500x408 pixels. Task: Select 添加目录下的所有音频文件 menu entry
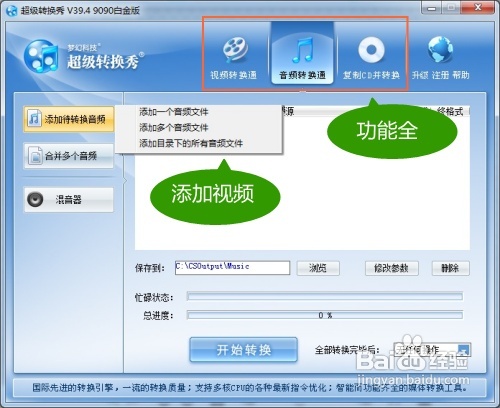coord(191,143)
